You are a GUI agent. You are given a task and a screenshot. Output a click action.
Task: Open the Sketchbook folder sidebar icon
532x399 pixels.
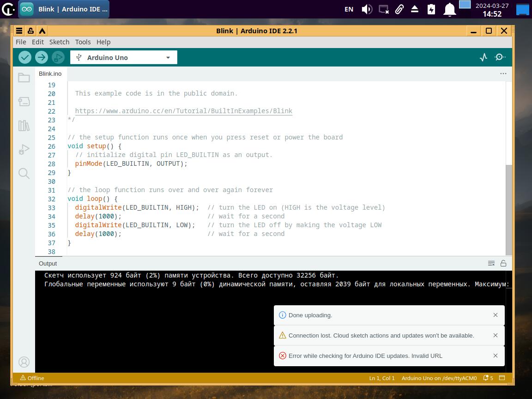tap(24, 78)
